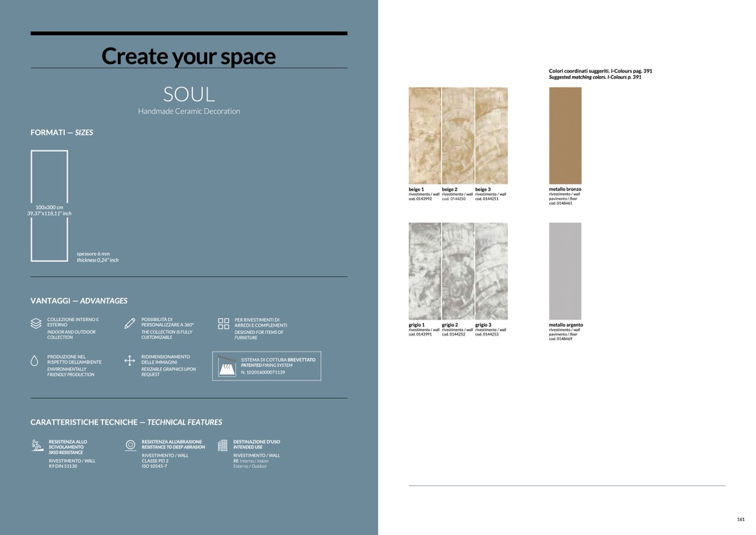Click the stacked layers indoor/outdoor collection icon
This screenshot has height=535, width=756.
tap(36, 324)
